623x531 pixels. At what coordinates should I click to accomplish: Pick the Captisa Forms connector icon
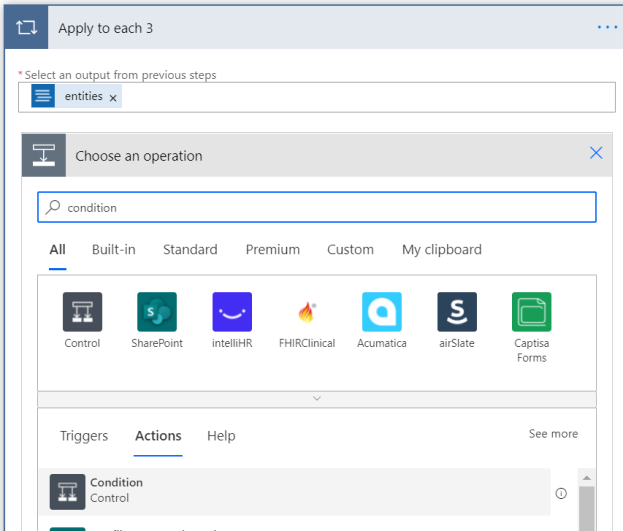[532, 312]
